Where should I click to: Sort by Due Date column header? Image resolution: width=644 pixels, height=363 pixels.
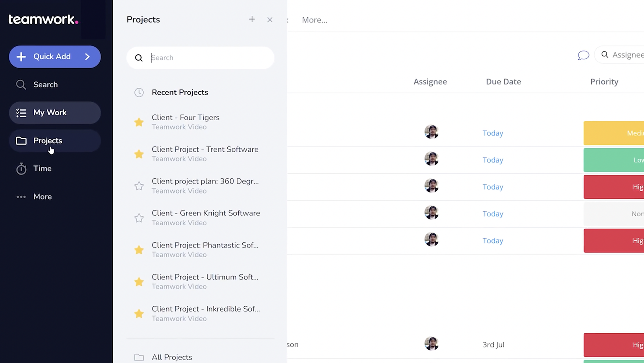(x=504, y=82)
